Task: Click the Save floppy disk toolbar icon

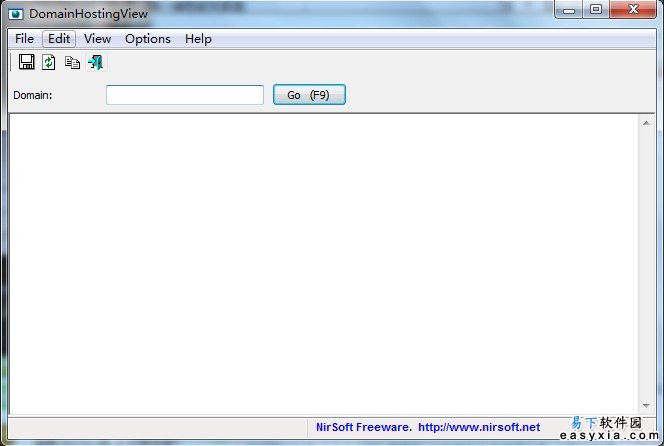Action: (x=27, y=62)
